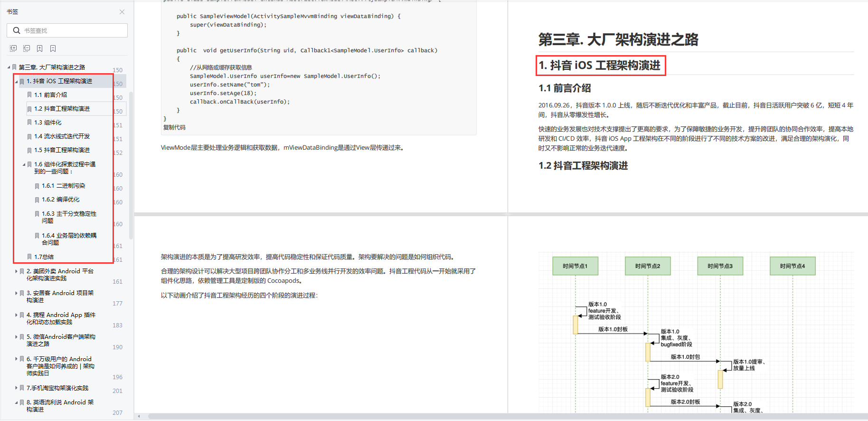
Task: Collapse the 1.6 组件化探索过程 bookmark node
Action: pos(24,164)
